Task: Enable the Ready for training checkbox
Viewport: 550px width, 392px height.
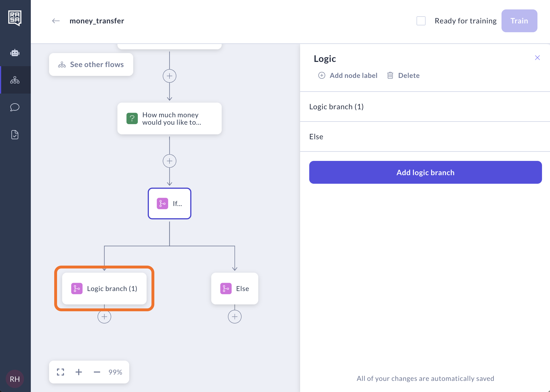Action: [x=421, y=21]
